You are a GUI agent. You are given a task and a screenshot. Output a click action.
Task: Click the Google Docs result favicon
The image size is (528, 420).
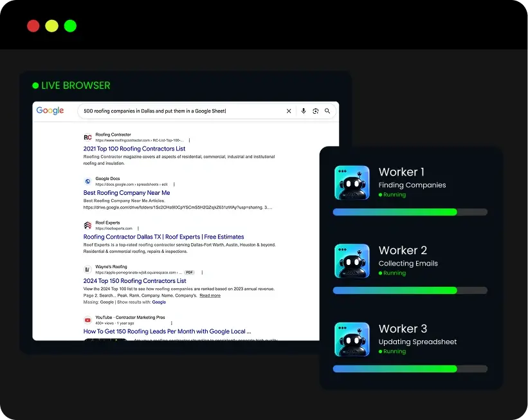87,181
